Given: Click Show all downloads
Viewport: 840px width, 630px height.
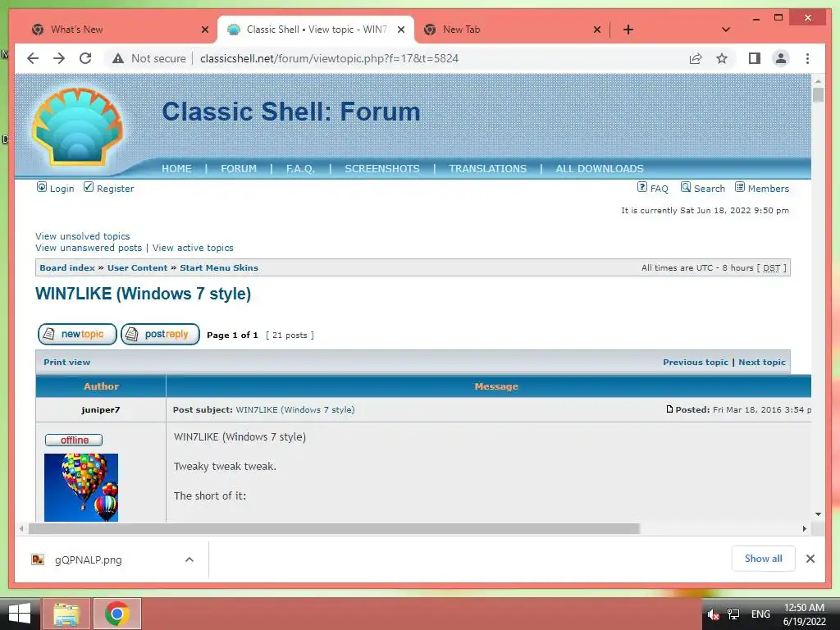Looking at the screenshot, I should click(764, 559).
